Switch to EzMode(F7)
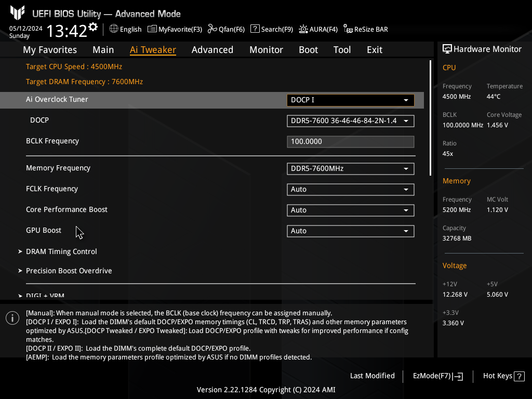The height and width of the screenshot is (399, 532). (x=437, y=376)
